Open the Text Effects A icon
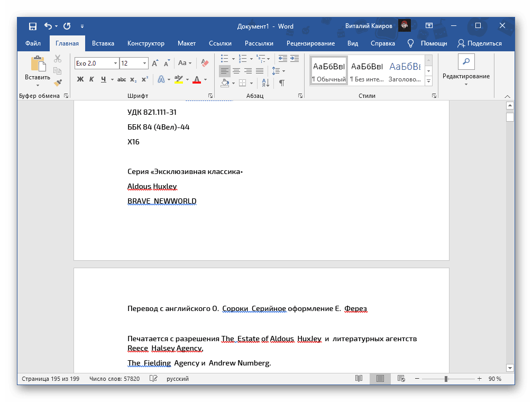Screen dimensions: 532x402 161,79
